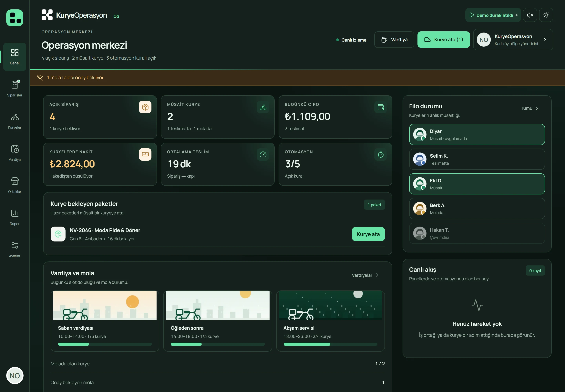Open the Sabah vardiyası thumbnail
The width and height of the screenshot is (565, 392).
[105, 306]
